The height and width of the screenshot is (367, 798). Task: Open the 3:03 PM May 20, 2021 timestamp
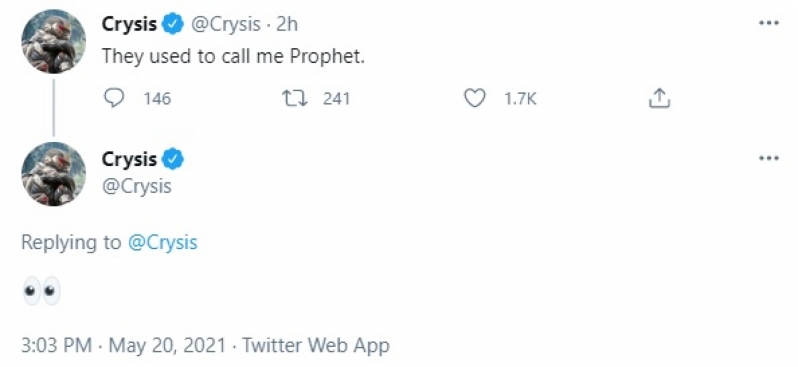pyautogui.click(x=123, y=346)
